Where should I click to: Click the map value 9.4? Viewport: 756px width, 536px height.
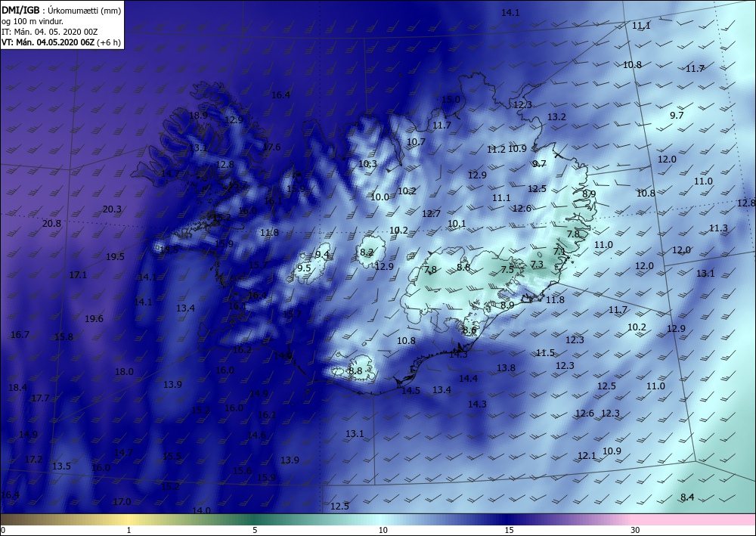pyautogui.click(x=323, y=255)
